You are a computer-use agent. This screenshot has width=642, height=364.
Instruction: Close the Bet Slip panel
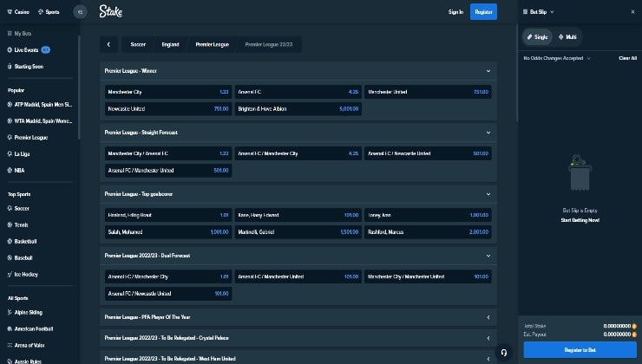(x=632, y=12)
